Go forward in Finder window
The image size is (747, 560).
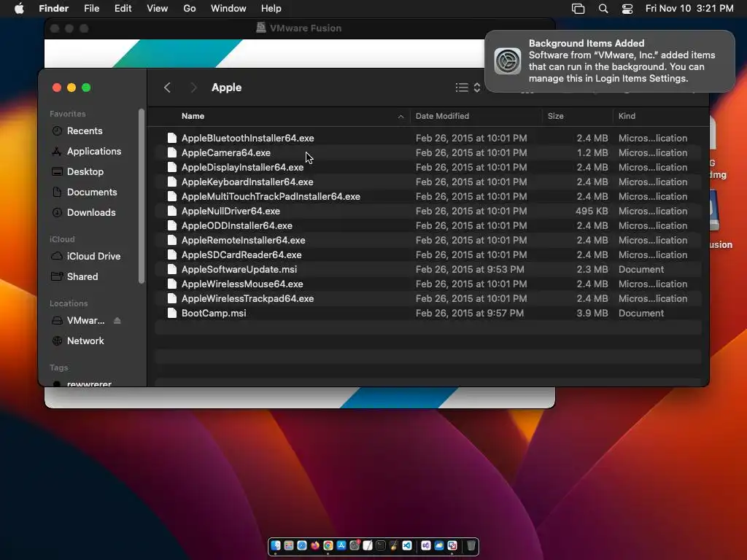coord(193,87)
